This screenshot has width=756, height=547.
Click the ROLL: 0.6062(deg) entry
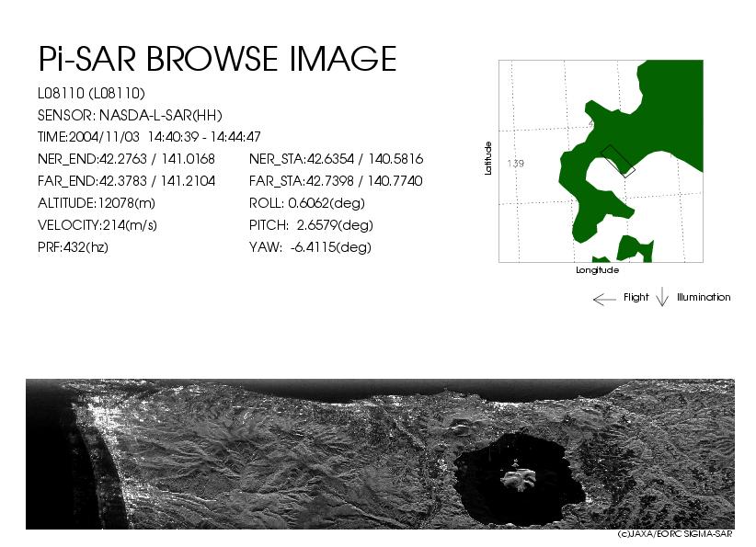click(x=307, y=203)
